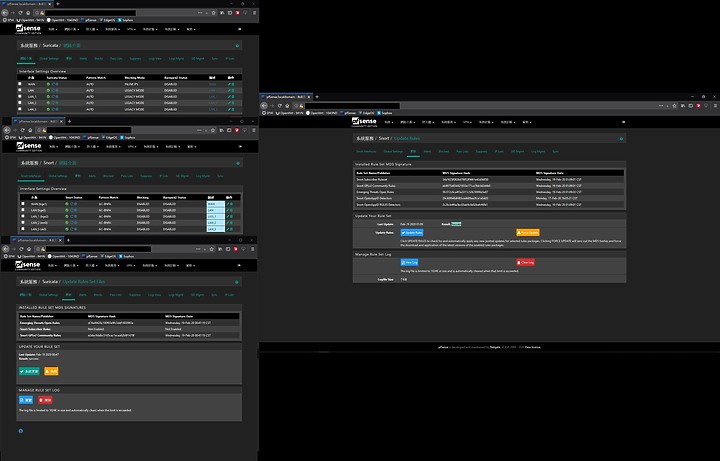Screen dimensions: 720x461
Task: Open the Pass Lists tab in the Snort Update Rules window
Action: (462, 152)
